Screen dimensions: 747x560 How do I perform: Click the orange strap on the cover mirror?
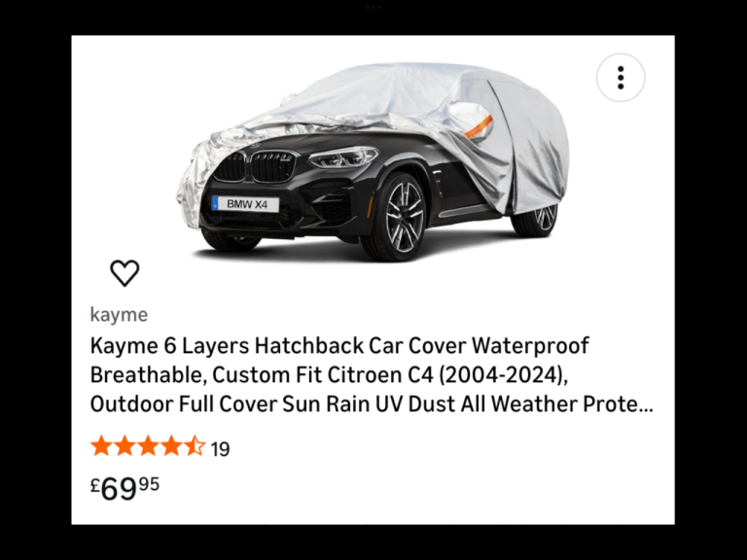(x=479, y=126)
